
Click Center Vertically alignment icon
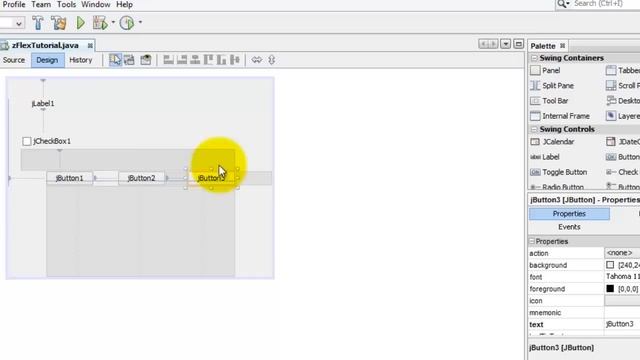235,60
